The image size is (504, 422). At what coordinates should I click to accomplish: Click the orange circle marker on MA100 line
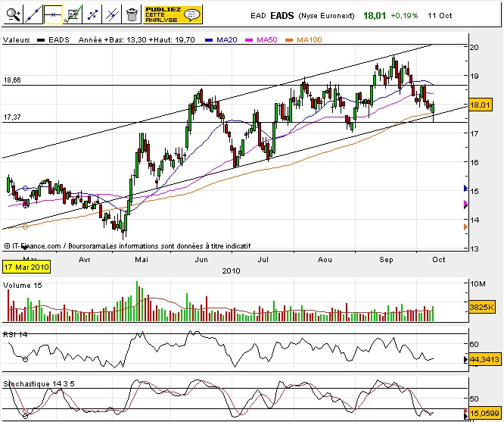(26, 227)
